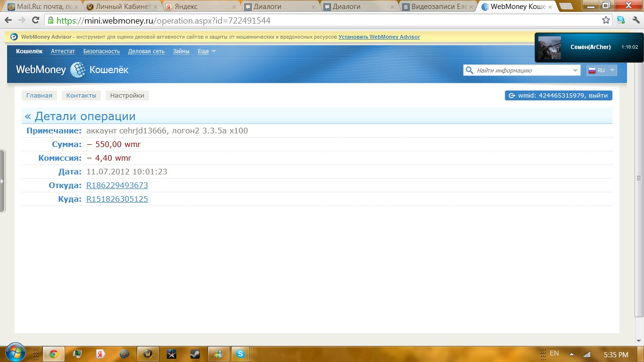Click the star game icon in taskbar
The image size is (644, 362).
click(171, 354)
